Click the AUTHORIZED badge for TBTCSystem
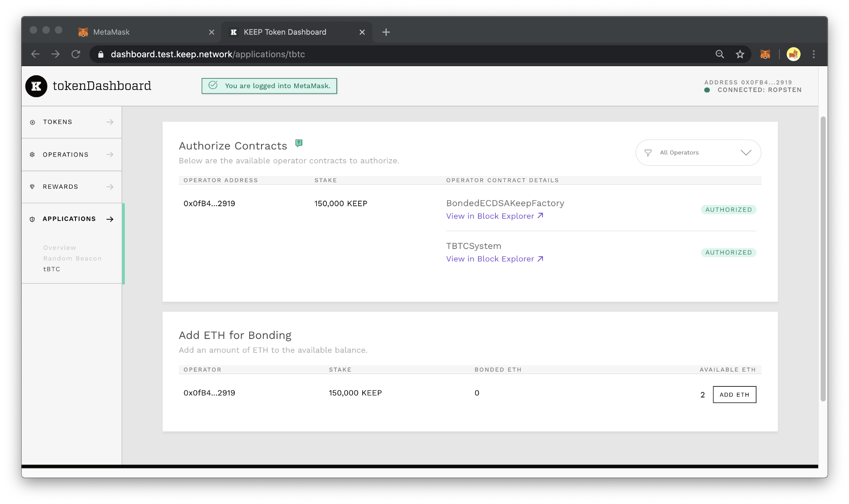 728,252
